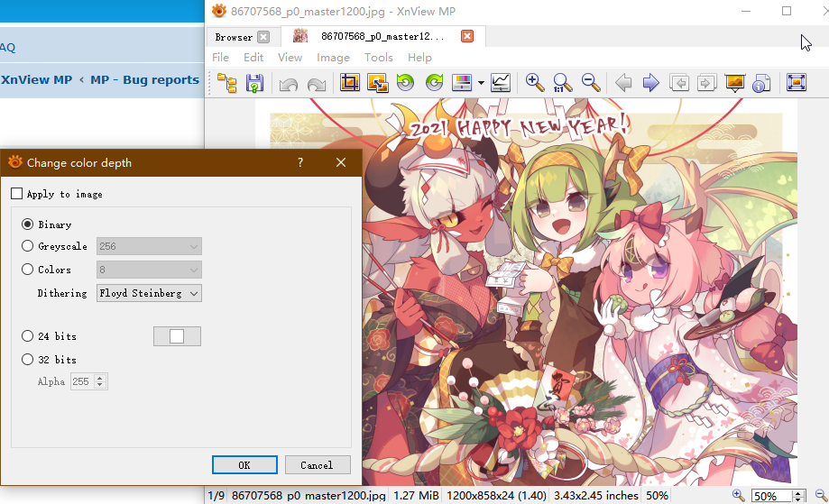Select the Greyscale radio option

[x=27, y=246]
